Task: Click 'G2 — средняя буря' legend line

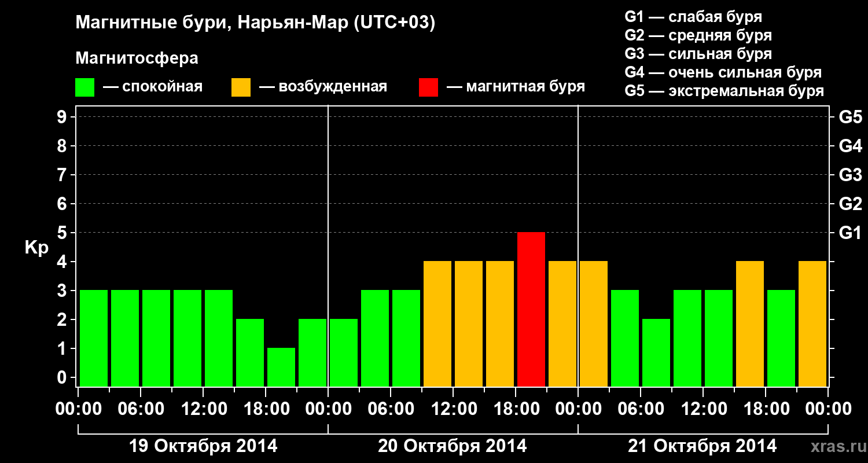Action: 698,35
